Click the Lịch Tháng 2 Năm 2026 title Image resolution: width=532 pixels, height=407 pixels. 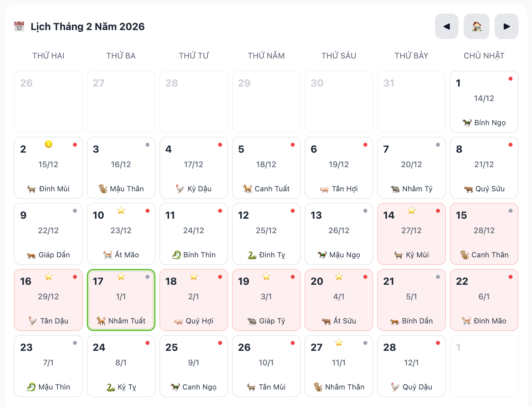coord(87,26)
